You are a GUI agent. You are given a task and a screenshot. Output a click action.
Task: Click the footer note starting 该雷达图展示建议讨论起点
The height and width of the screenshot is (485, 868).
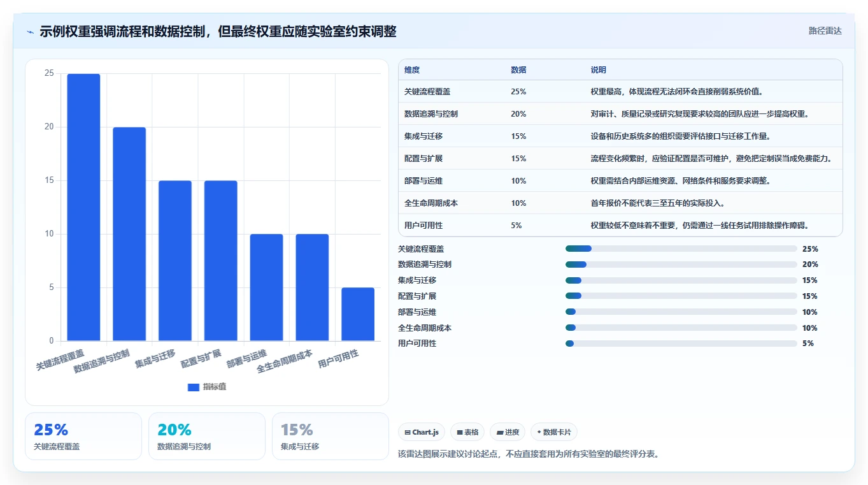click(x=528, y=454)
